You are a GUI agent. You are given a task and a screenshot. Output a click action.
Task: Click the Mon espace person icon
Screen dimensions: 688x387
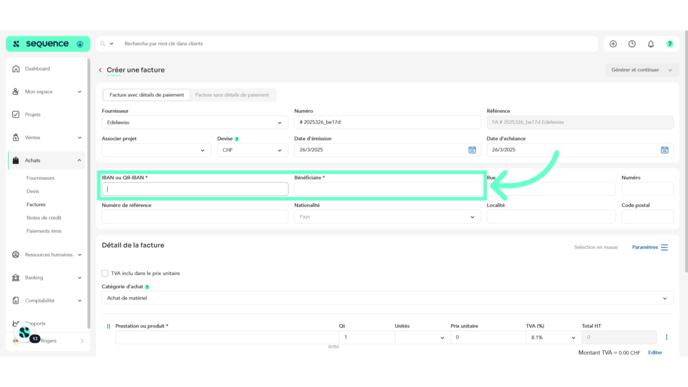click(x=16, y=92)
